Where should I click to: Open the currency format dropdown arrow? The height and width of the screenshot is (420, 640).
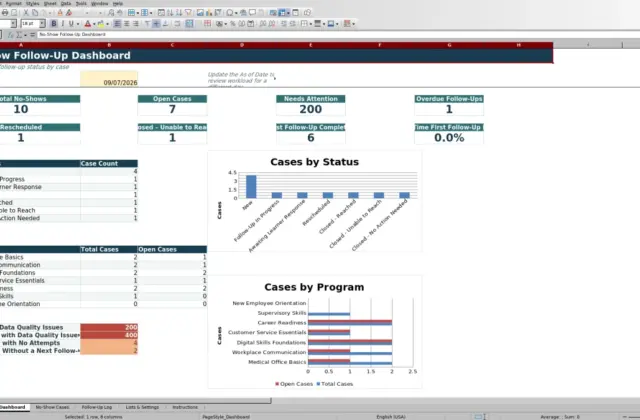226,24
